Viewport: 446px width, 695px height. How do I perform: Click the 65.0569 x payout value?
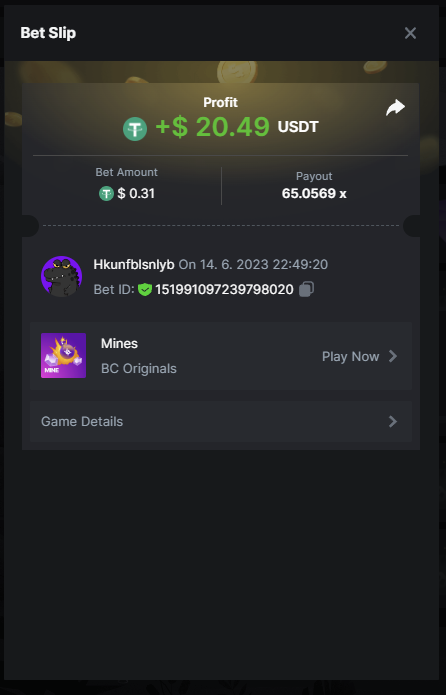click(314, 193)
